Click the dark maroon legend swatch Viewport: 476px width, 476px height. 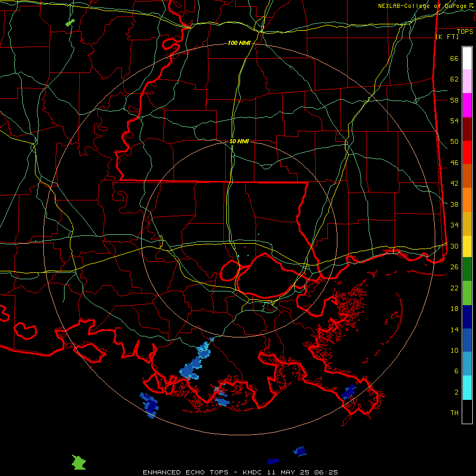467,130
